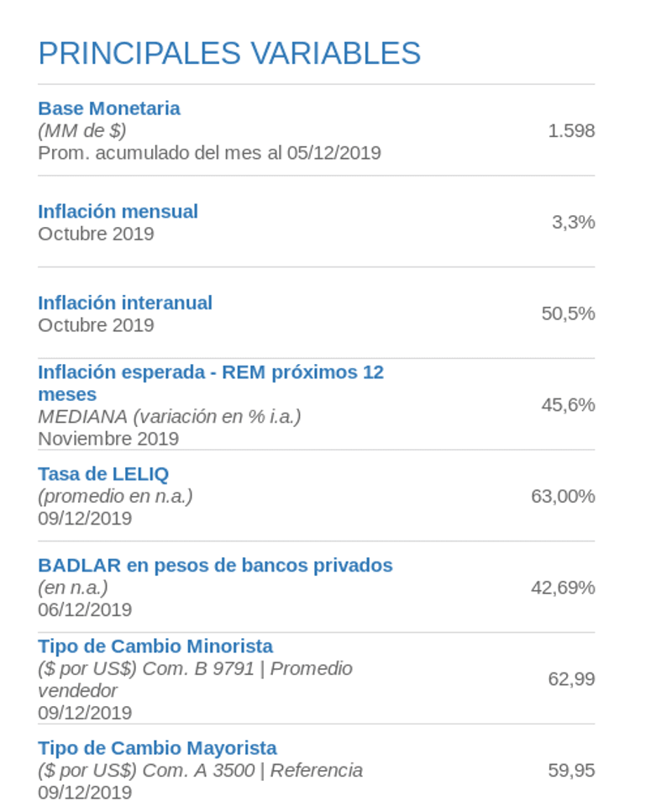This screenshot has height=812, width=672.
Task: Select the 59,95 wholesale exchange rate value
Action: click(x=571, y=770)
